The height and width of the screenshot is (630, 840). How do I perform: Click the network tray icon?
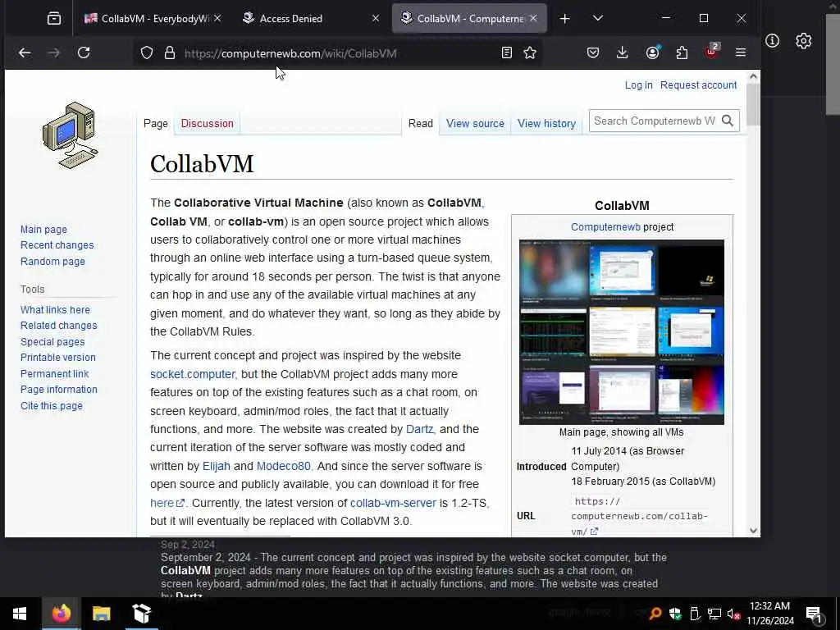coord(714,614)
